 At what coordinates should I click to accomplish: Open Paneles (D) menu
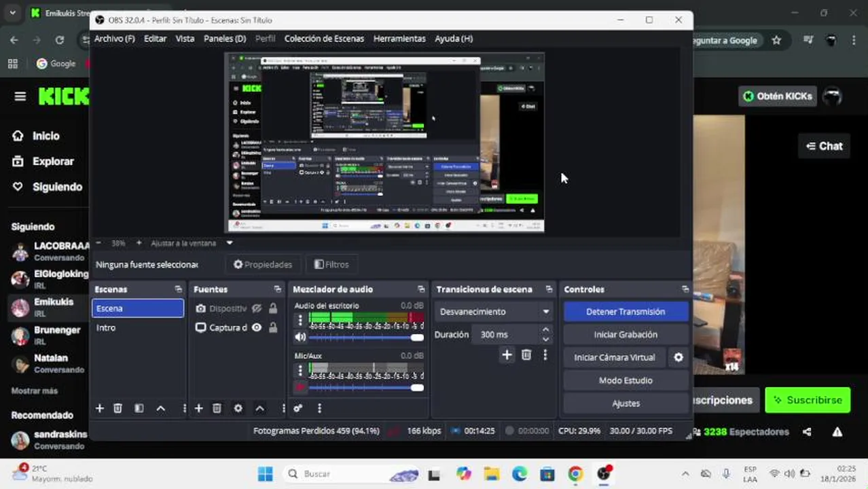(x=225, y=39)
